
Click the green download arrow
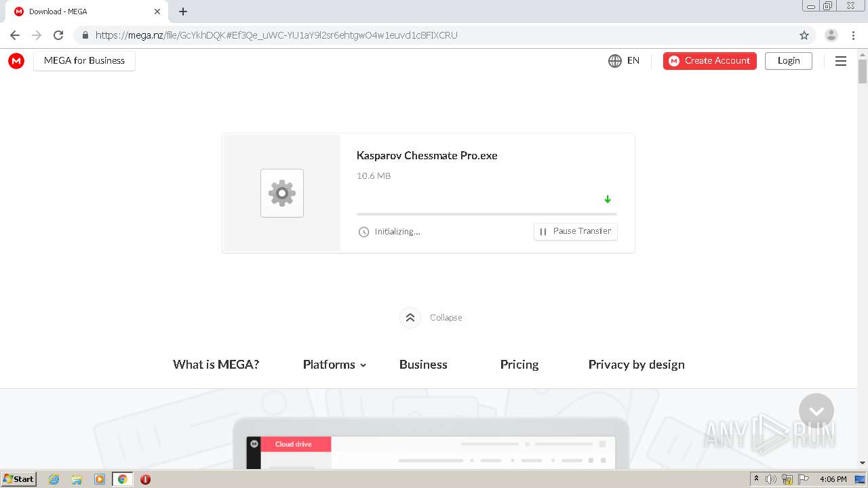pyautogui.click(x=608, y=199)
